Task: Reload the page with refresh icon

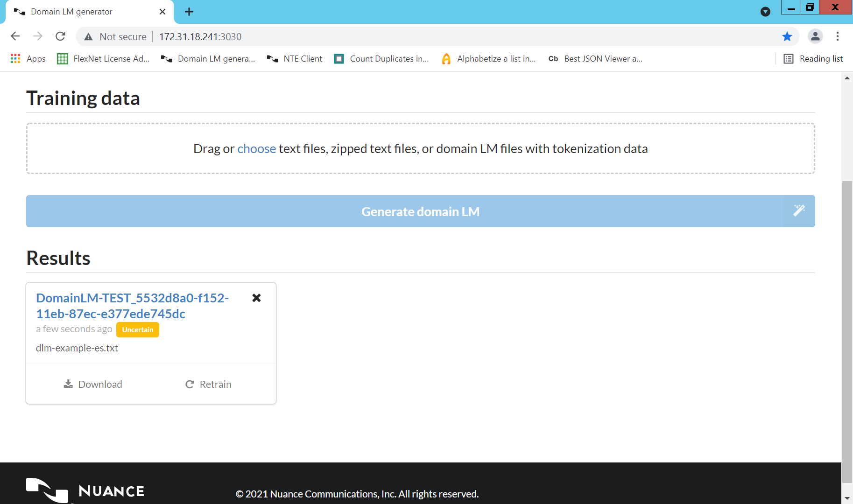Action: (x=60, y=36)
